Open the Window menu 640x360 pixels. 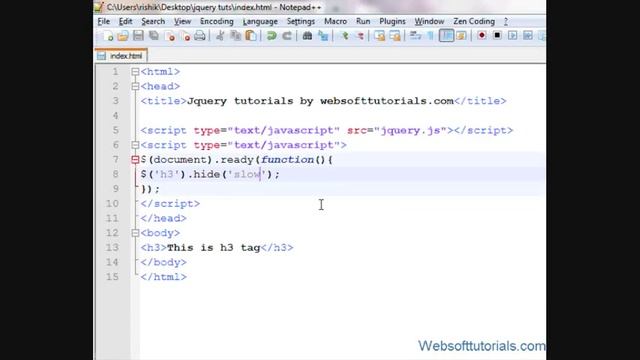point(429,21)
